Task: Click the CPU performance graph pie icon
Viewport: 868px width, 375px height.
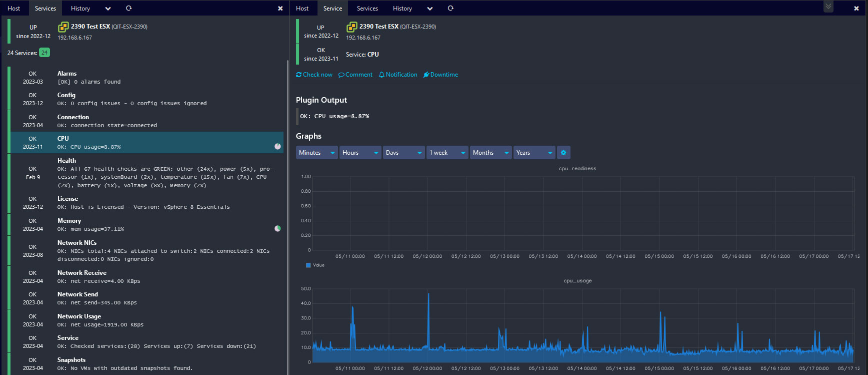Action: (277, 146)
